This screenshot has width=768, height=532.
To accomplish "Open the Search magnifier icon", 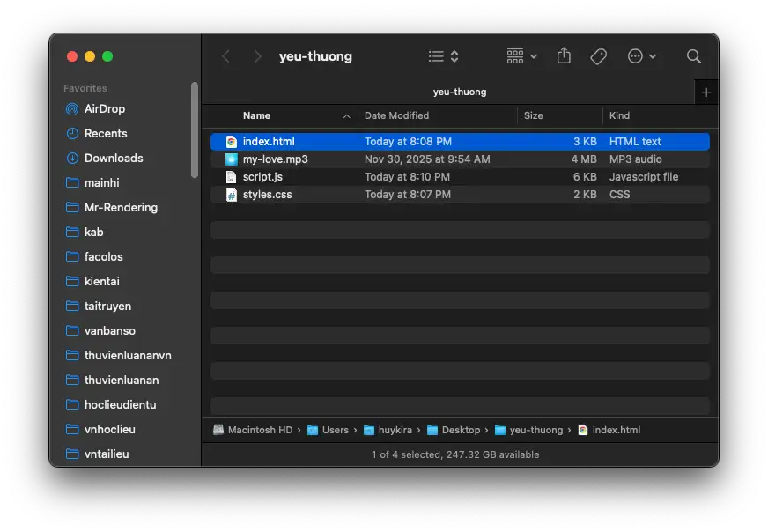I will pos(694,56).
